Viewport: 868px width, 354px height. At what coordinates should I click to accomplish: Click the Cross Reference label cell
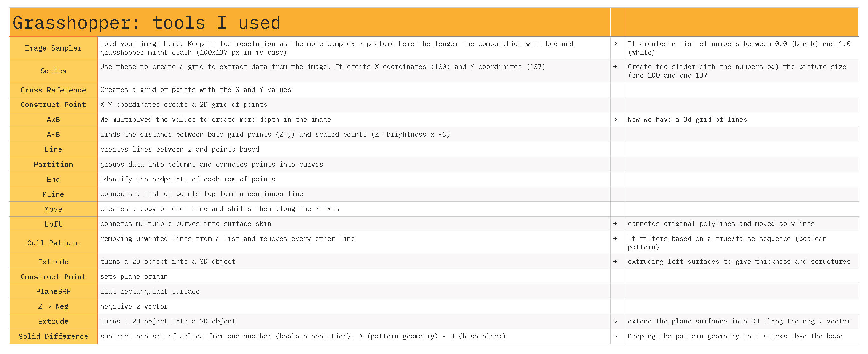coord(53,90)
